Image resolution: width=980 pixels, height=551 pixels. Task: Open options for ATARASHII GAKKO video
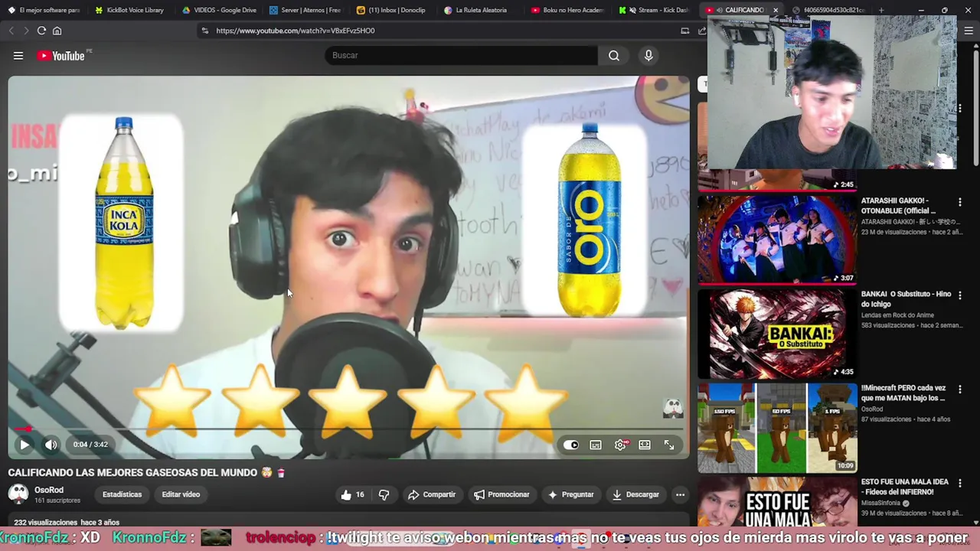pos(960,202)
